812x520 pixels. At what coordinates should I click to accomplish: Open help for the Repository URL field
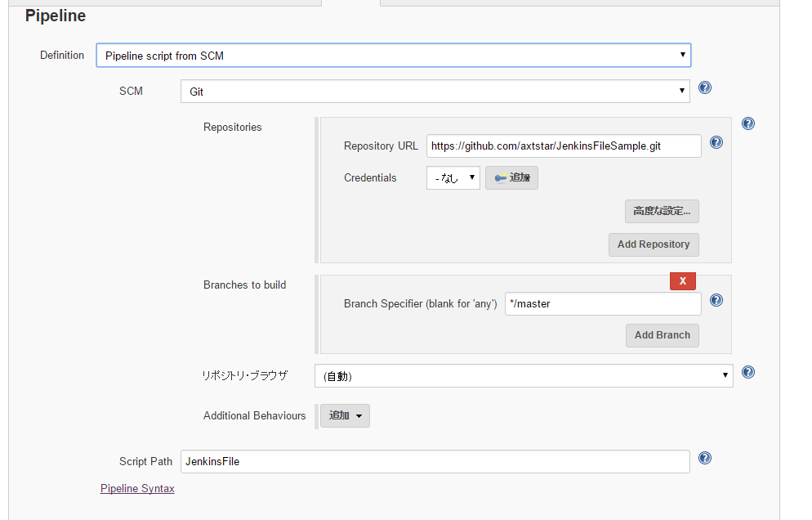pos(716,142)
